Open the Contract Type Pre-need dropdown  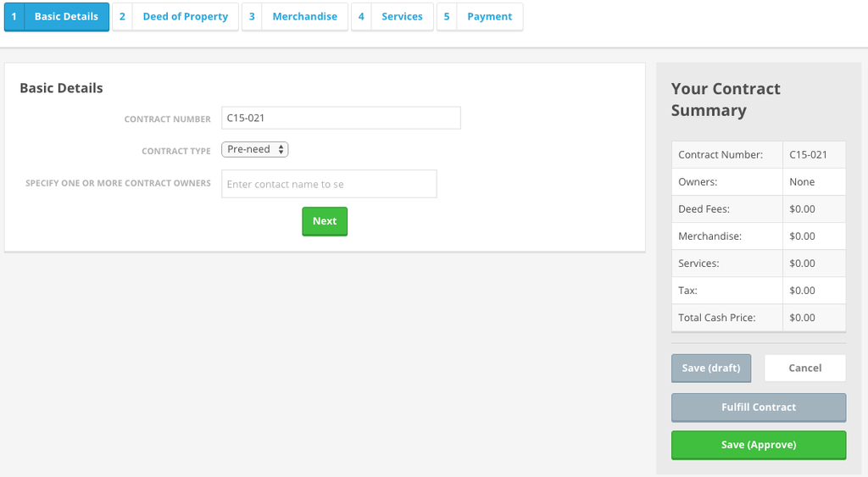254,149
